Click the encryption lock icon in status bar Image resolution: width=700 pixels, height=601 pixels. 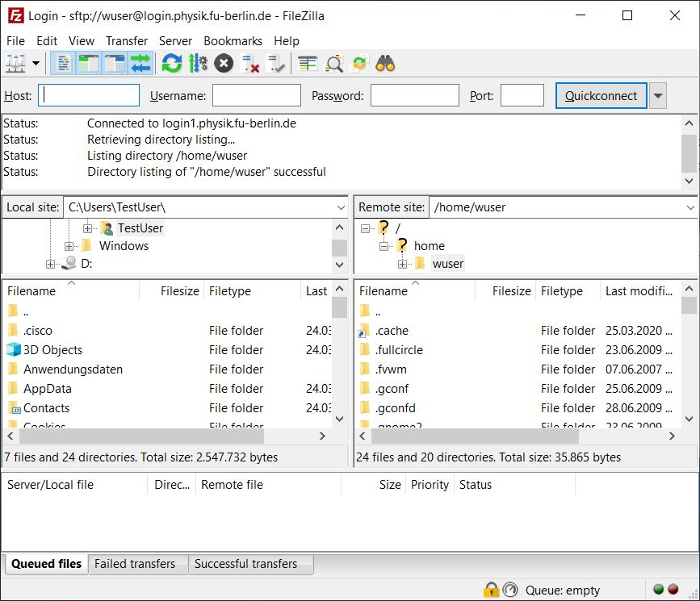(491, 590)
